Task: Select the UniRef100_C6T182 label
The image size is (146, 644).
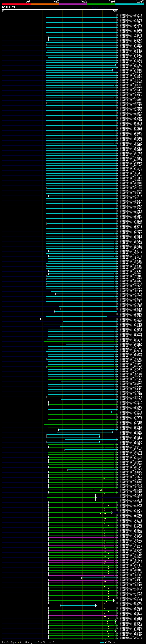Action: 131,321
